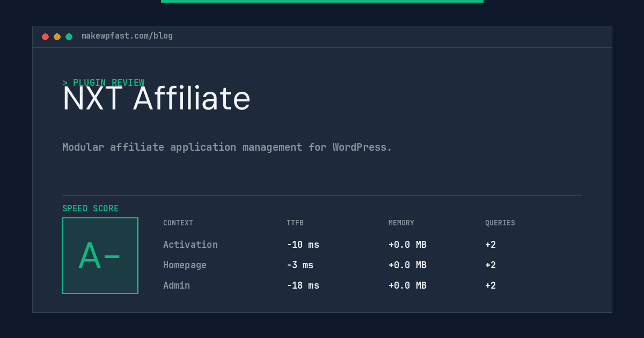
Task: Click the CONTEXT column header
Action: (178, 223)
